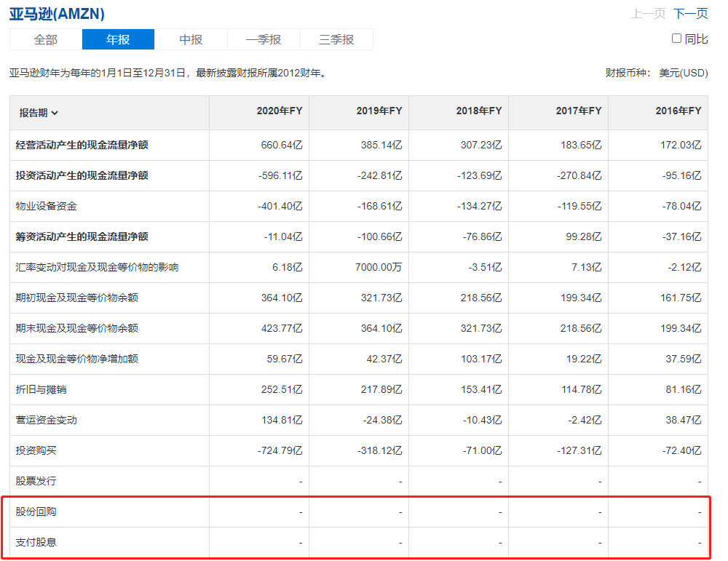Click the 38.47亿 working capital value

[684, 420]
